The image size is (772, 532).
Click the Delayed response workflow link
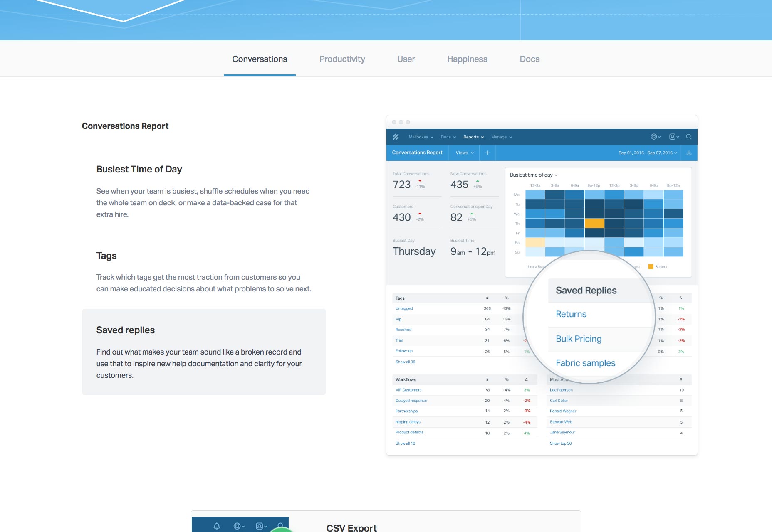[x=411, y=401]
